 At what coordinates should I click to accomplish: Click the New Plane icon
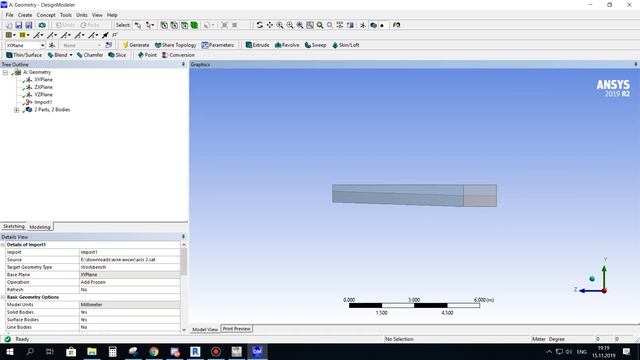point(52,45)
